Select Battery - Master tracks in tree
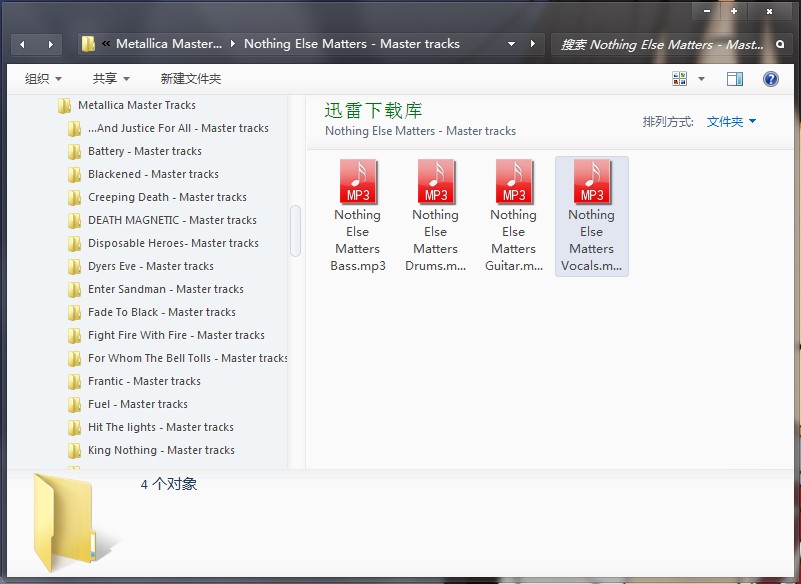Image resolution: width=801 pixels, height=584 pixels. [145, 151]
